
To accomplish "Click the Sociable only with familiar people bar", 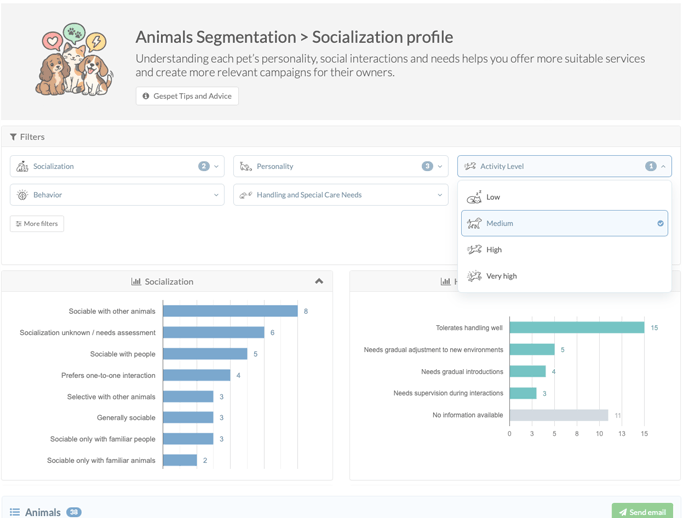I will coord(188,439).
